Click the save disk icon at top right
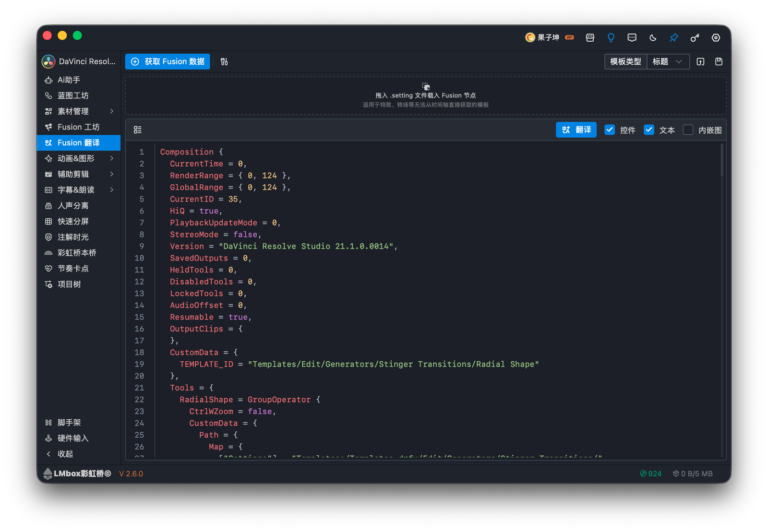Viewport: 768px width, 532px height. [x=719, y=61]
